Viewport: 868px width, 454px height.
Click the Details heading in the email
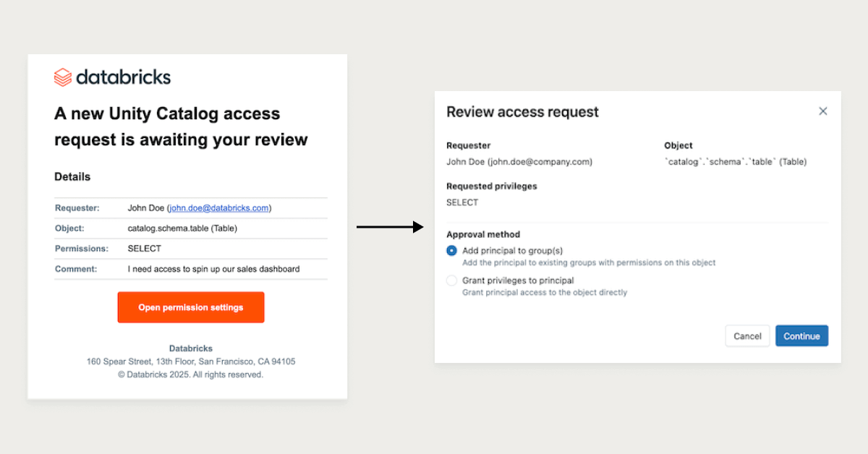(72, 176)
